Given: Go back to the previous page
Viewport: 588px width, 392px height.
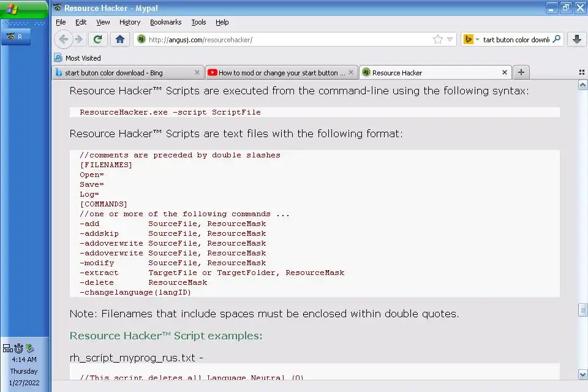Looking at the screenshot, I should (x=63, y=39).
